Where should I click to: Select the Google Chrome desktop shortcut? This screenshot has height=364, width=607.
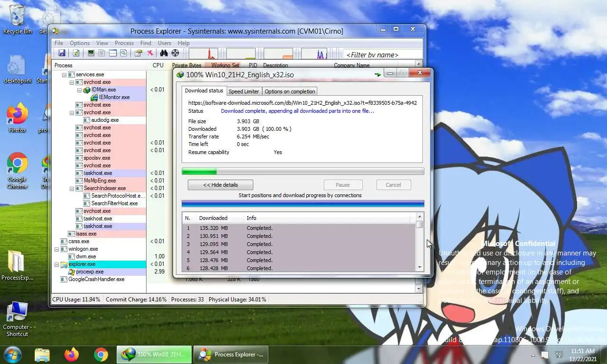point(18,171)
